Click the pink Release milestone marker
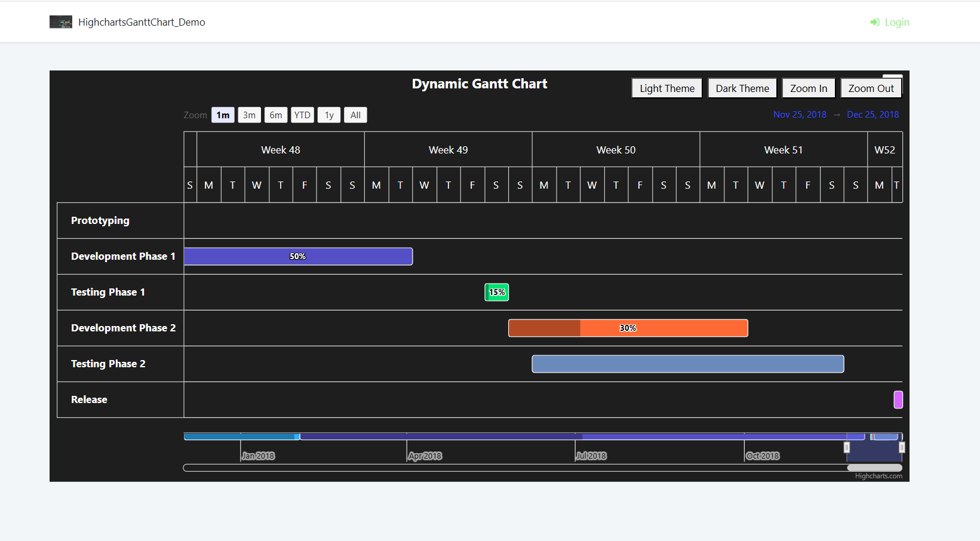 [898, 399]
